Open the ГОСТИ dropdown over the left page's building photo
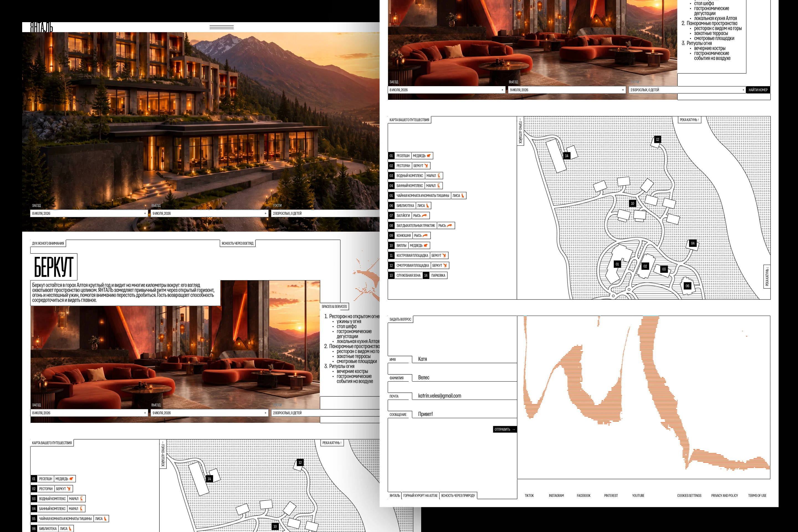The image size is (798, 532). [x=325, y=213]
